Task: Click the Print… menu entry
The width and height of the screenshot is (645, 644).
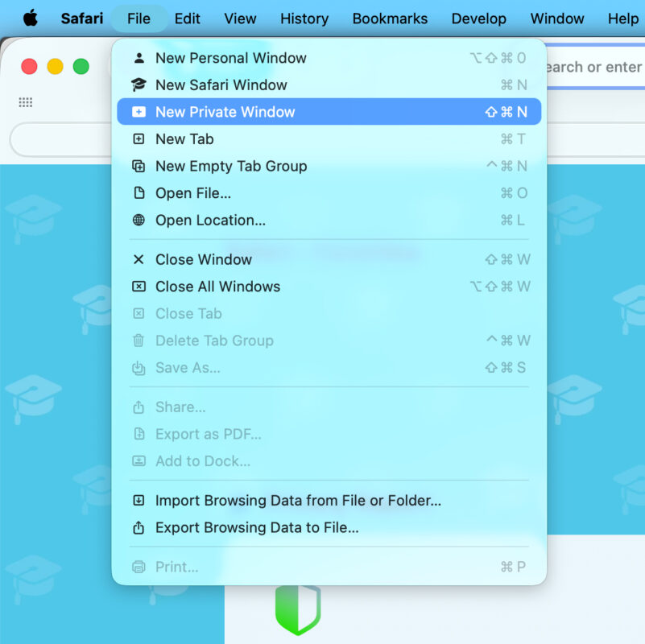Action: tap(329, 567)
